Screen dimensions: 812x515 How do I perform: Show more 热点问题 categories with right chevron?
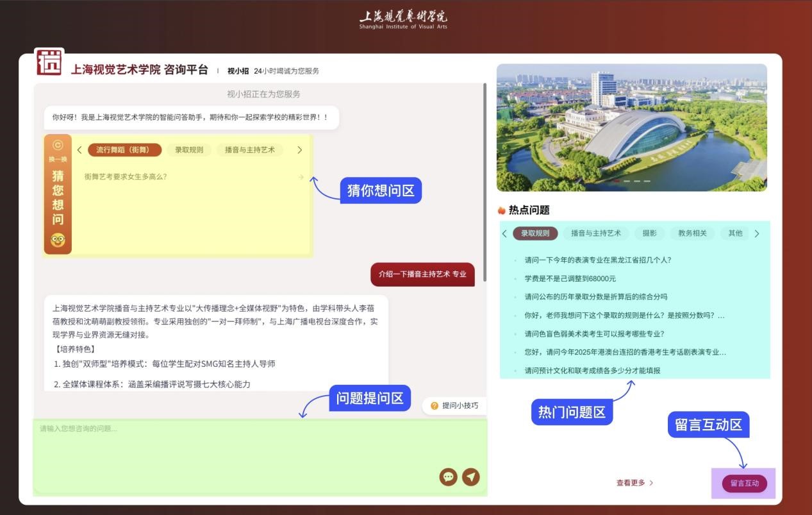[757, 233]
